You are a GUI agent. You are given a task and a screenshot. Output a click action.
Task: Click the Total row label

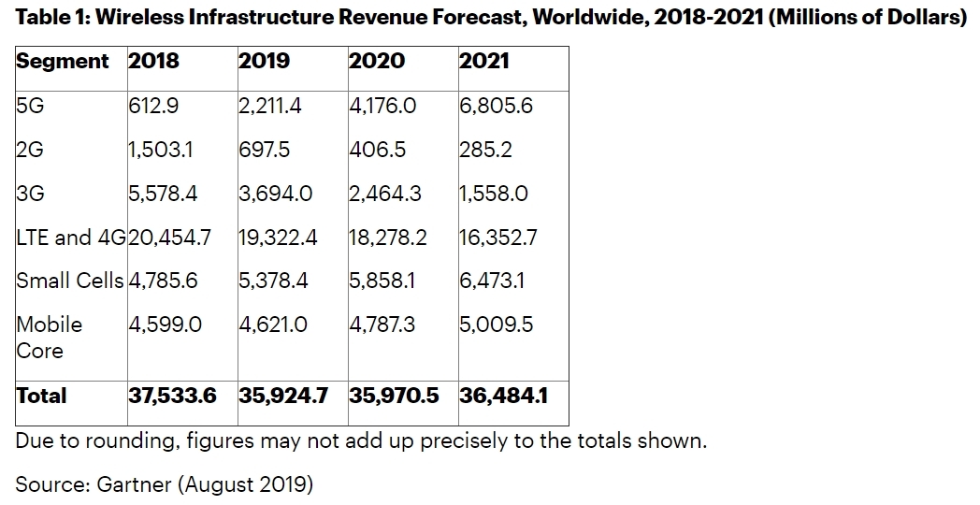[x=41, y=396]
